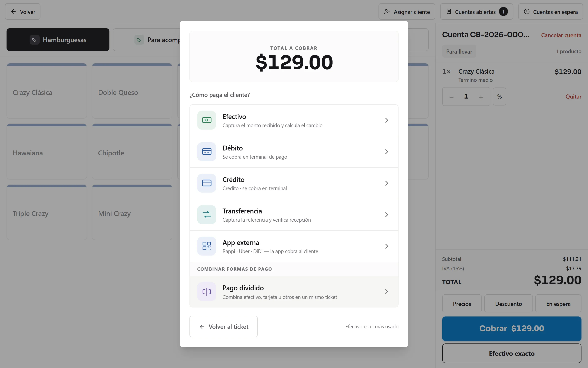588x368 pixels.
Task: Switch to the Para acomp category tab
Action: click(146, 40)
